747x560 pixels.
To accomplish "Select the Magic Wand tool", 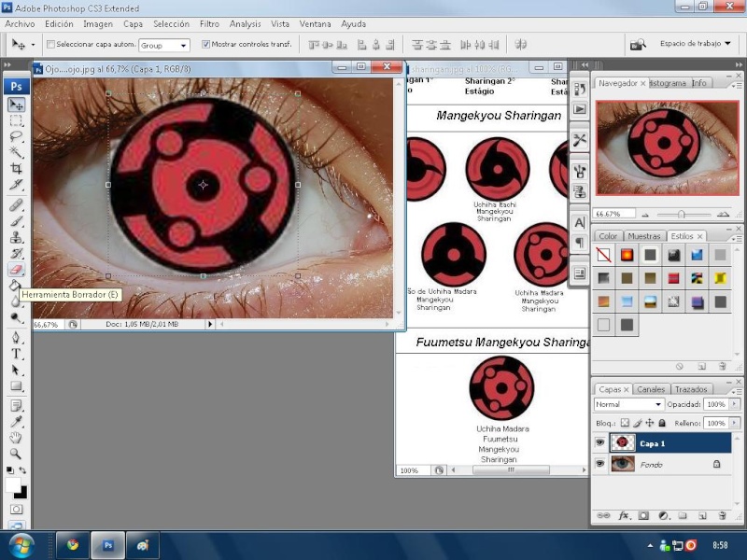I will 17,152.
